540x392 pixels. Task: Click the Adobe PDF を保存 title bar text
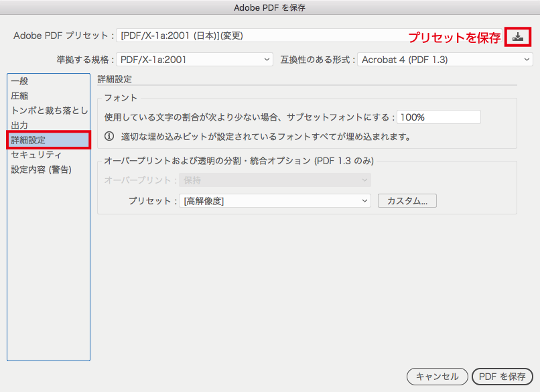(269, 7)
